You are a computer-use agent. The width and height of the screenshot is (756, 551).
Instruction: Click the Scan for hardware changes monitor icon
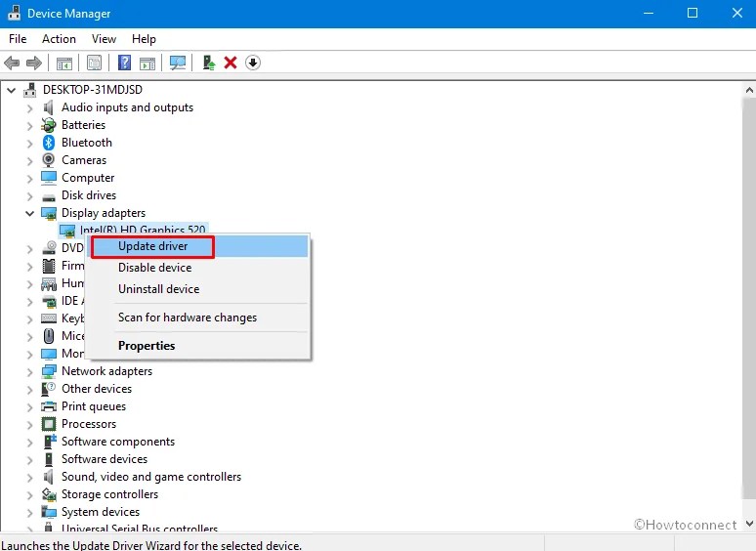(178, 63)
